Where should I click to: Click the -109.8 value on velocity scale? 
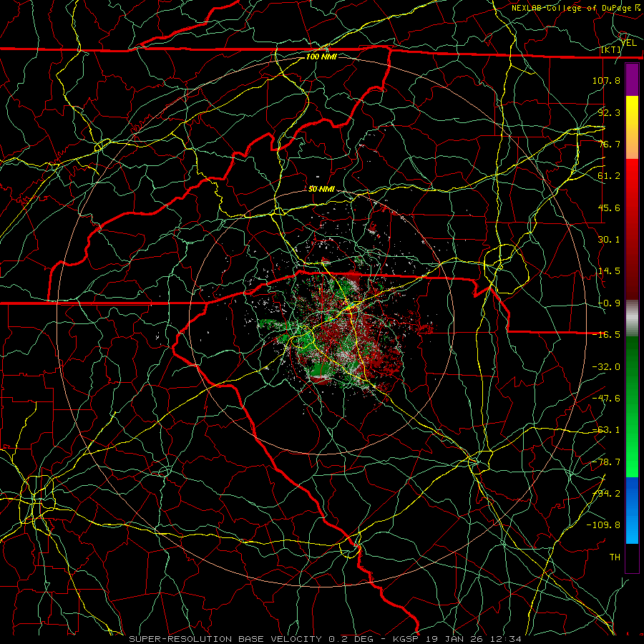pos(603,525)
